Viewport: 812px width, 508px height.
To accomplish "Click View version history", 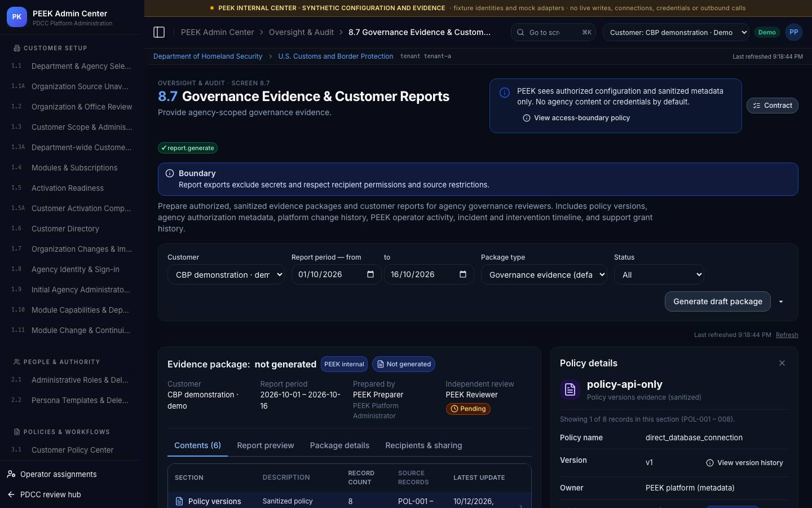I will click(744, 463).
